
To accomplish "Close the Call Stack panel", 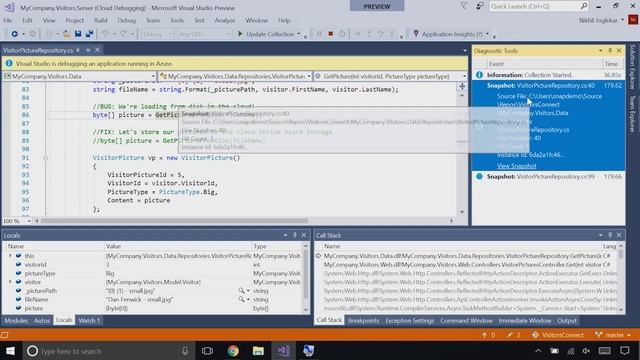I will pyautogui.click(x=619, y=235).
